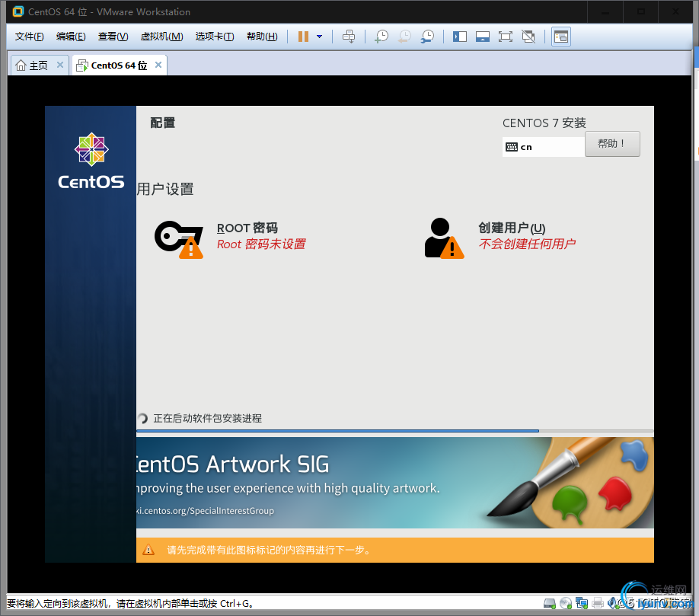This screenshot has width=699, height=616.
Task: Click the CentOS Artwork SIG banner
Action: tap(395, 483)
